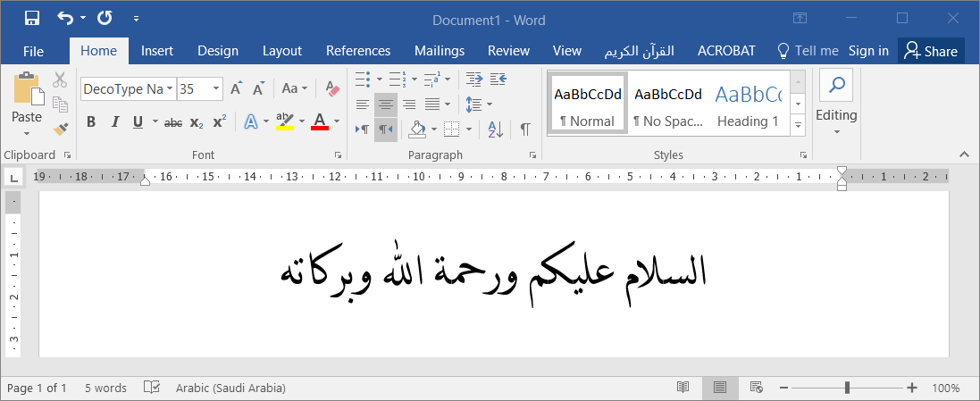
Task: Expand the font size dropdown
Action: click(216, 88)
